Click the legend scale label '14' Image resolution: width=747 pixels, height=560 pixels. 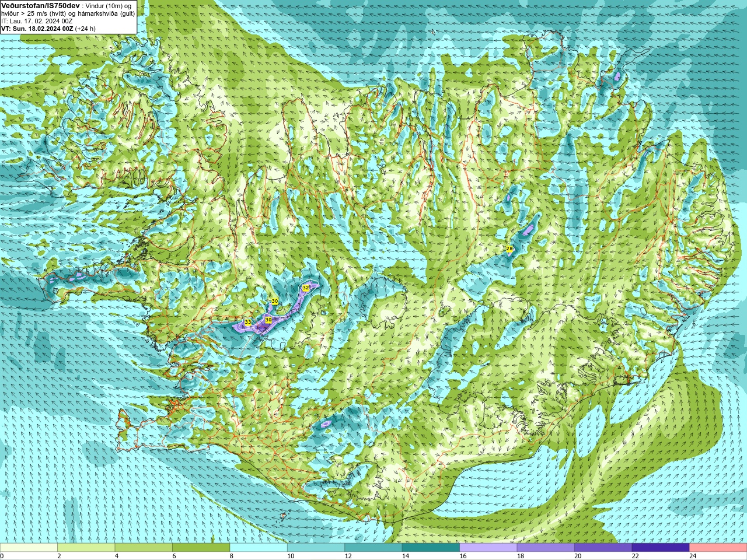[x=406, y=556]
